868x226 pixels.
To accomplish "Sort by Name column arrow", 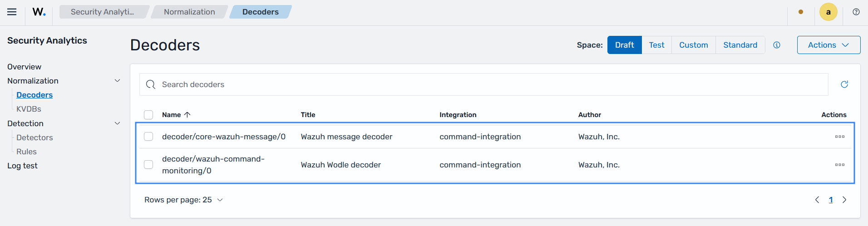I will (187, 115).
